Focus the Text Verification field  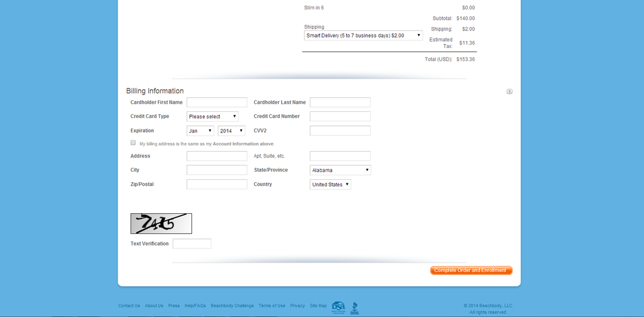(x=192, y=243)
